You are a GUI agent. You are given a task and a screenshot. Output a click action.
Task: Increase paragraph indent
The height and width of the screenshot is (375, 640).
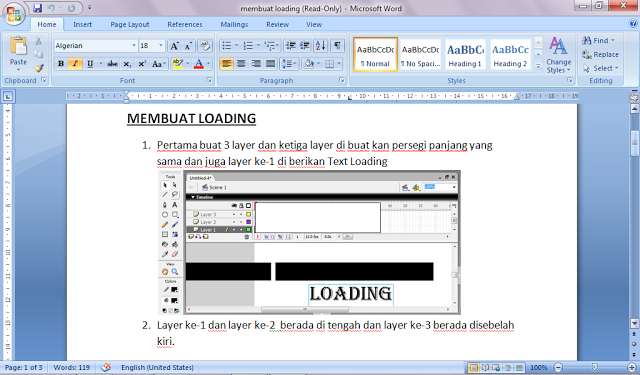point(305,46)
